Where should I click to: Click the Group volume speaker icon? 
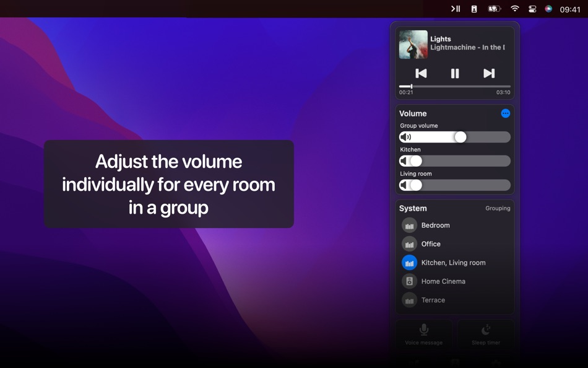coord(405,137)
